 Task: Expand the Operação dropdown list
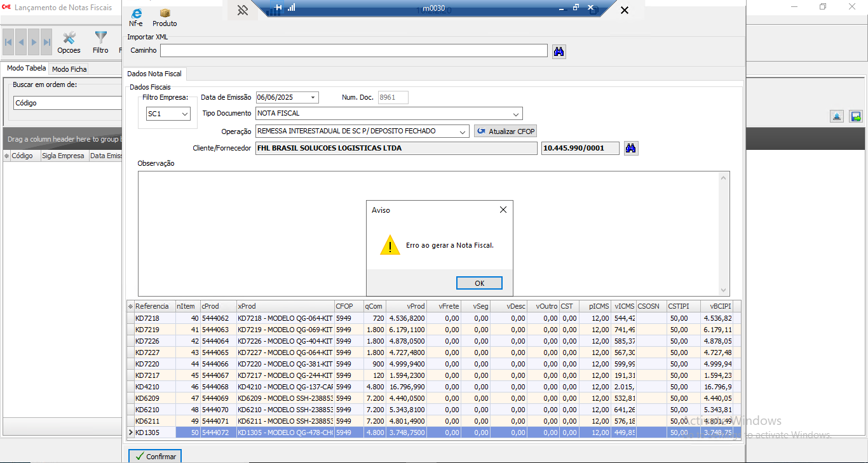(x=464, y=131)
